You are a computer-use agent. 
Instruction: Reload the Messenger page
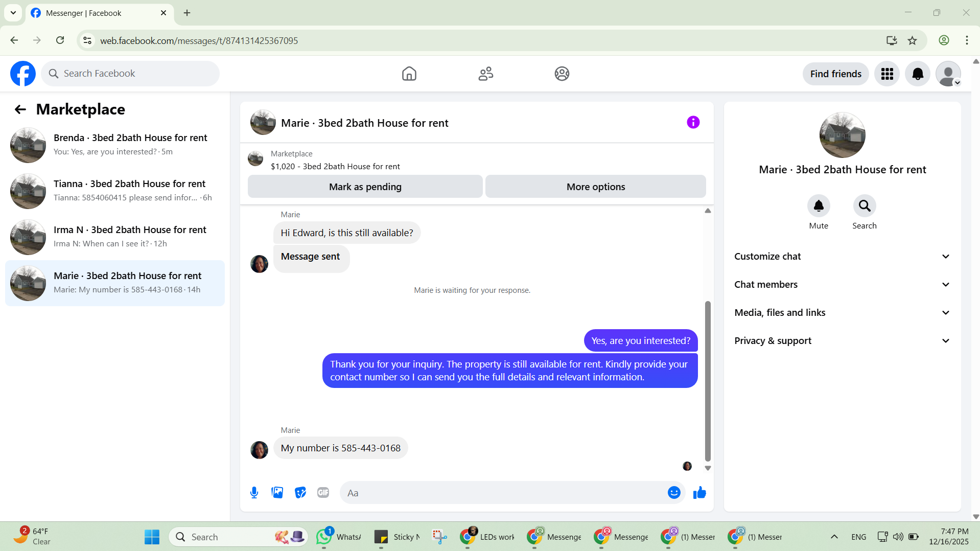[60, 40]
